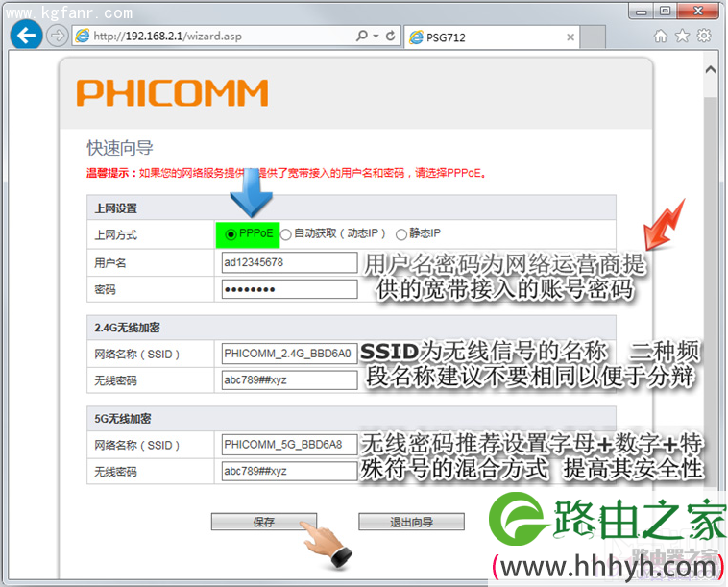
Task: Close the PSG712 tab
Action: coord(570,37)
